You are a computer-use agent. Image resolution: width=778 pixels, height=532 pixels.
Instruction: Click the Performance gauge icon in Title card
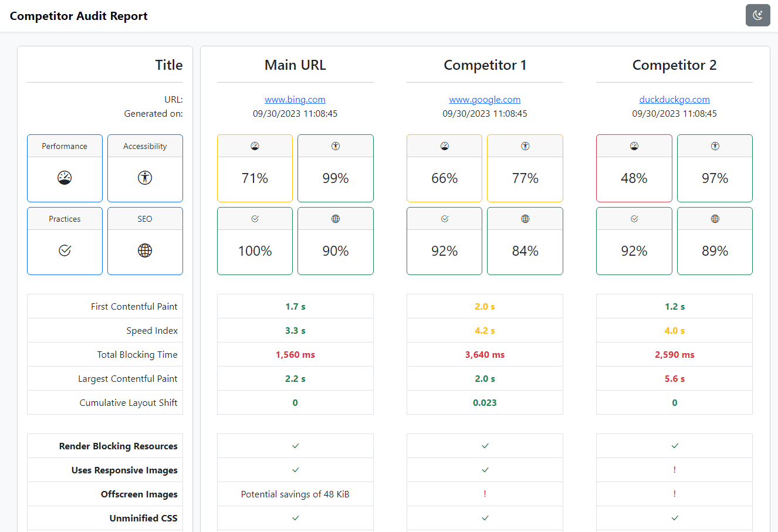point(65,178)
